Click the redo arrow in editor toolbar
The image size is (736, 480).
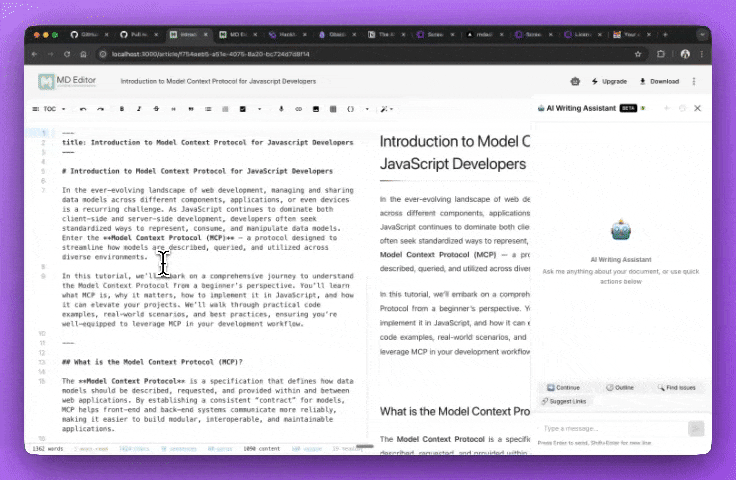point(100,108)
